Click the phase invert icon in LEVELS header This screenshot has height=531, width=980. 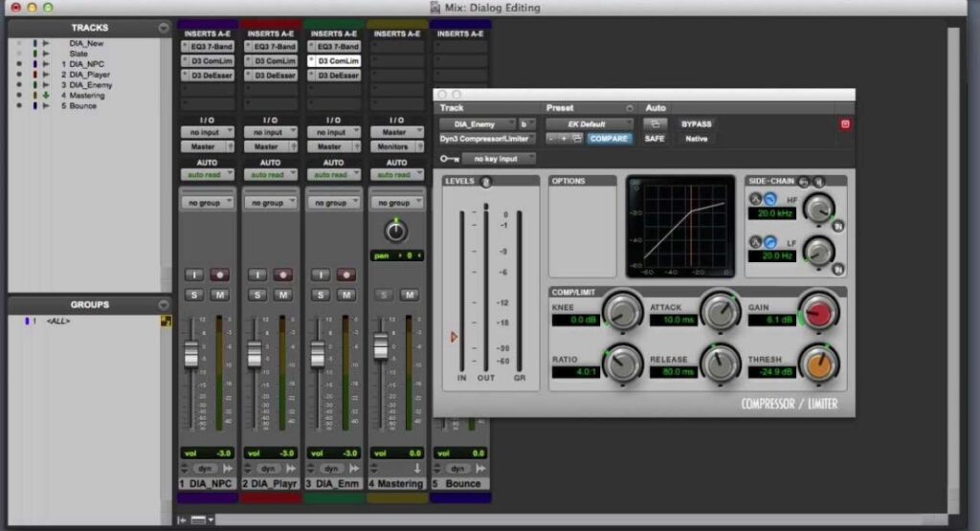click(x=486, y=181)
